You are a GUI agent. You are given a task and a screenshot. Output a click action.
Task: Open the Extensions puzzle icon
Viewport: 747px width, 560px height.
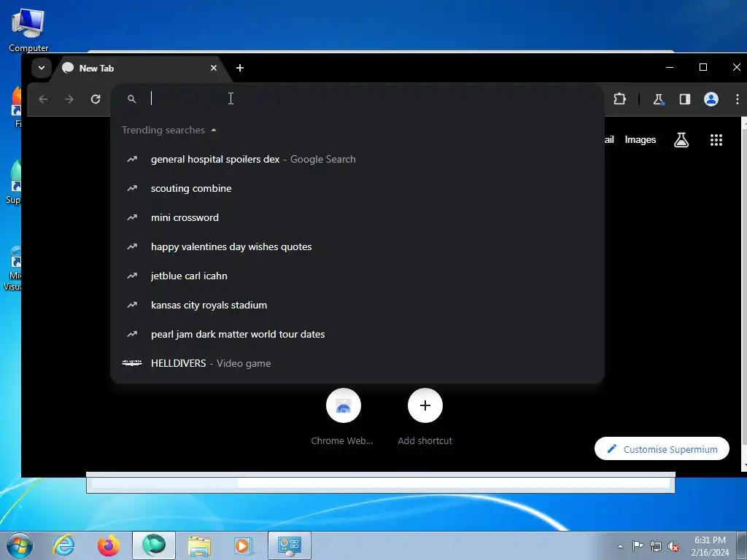pyautogui.click(x=619, y=99)
